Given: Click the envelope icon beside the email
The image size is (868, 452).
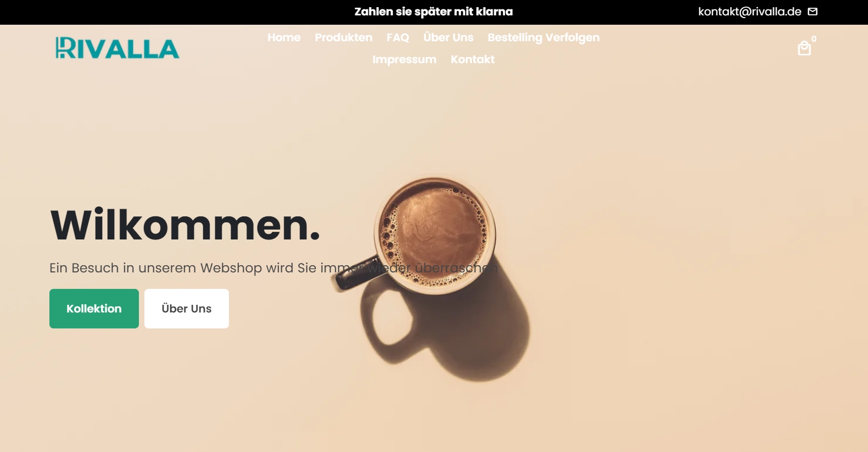Looking at the screenshot, I should tap(813, 12).
